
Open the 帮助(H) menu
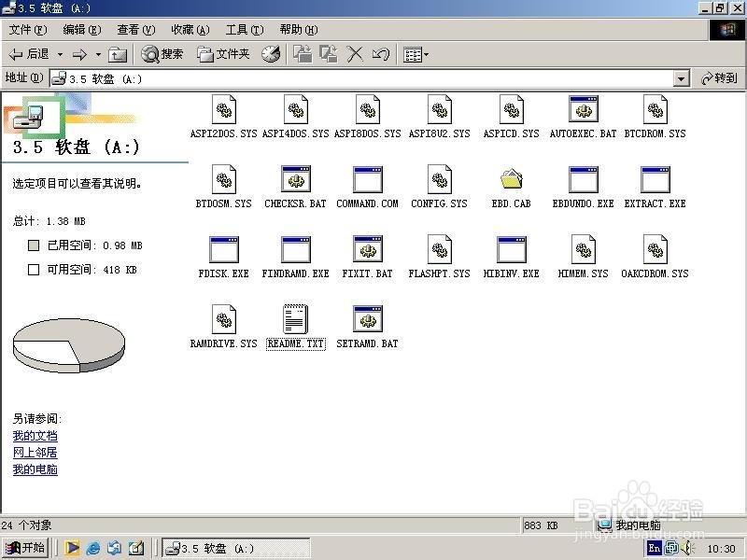(x=299, y=30)
